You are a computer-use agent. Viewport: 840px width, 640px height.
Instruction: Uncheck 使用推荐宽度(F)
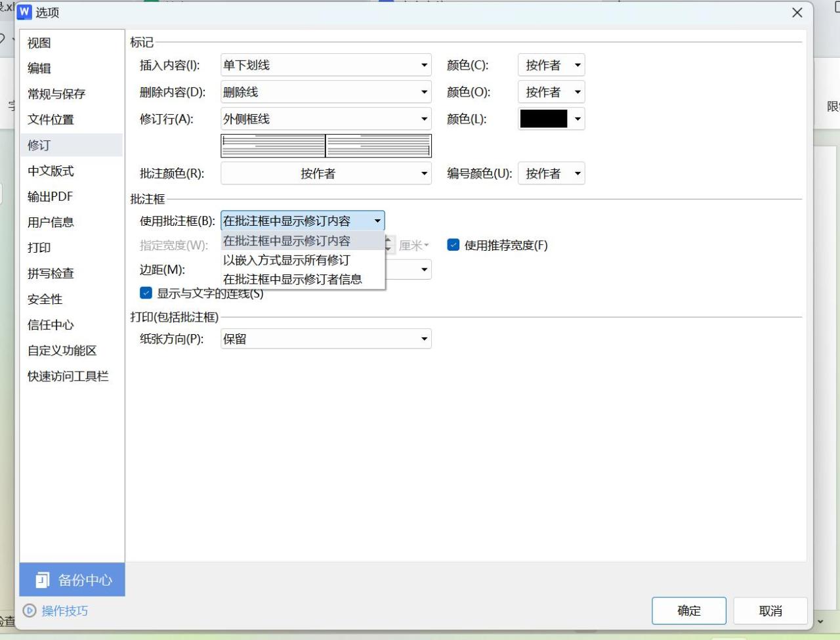pyautogui.click(x=453, y=245)
